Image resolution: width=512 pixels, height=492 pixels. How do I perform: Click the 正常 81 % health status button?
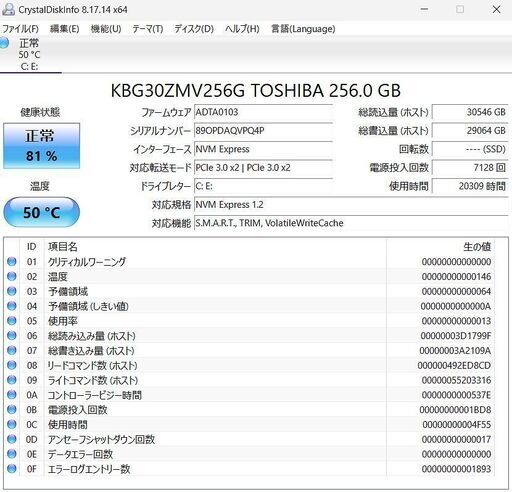pyautogui.click(x=42, y=146)
